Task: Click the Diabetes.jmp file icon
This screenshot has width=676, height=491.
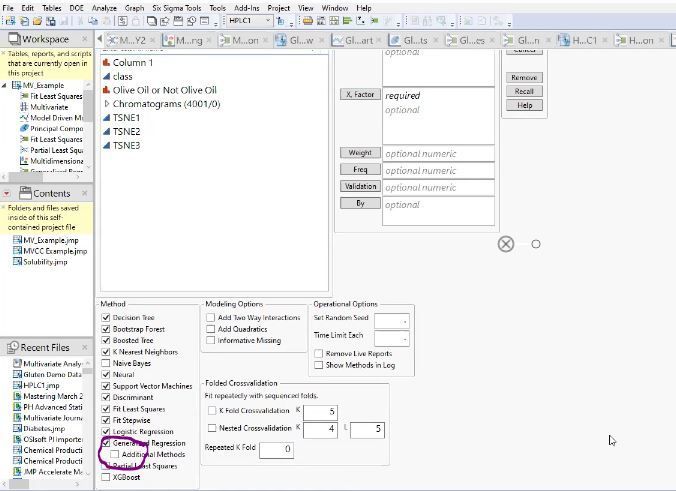Action: [x=17, y=428]
